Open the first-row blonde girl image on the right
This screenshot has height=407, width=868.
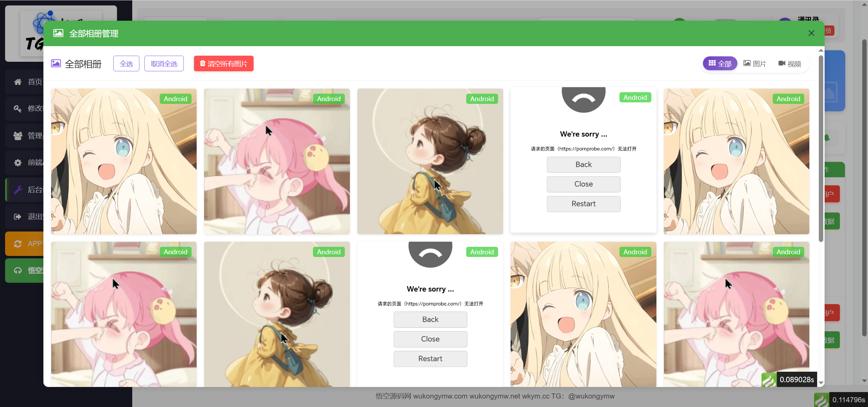pos(736,161)
